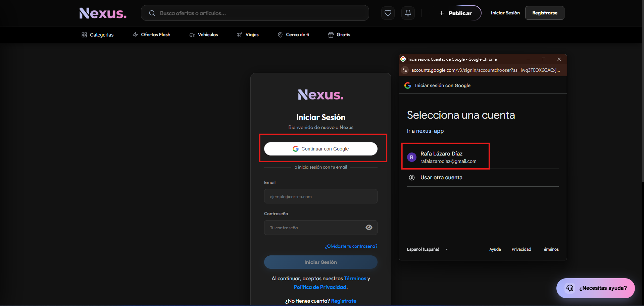Click Rafa Lázaro Díaz avatar circle
The image size is (644, 306).
pyautogui.click(x=412, y=157)
